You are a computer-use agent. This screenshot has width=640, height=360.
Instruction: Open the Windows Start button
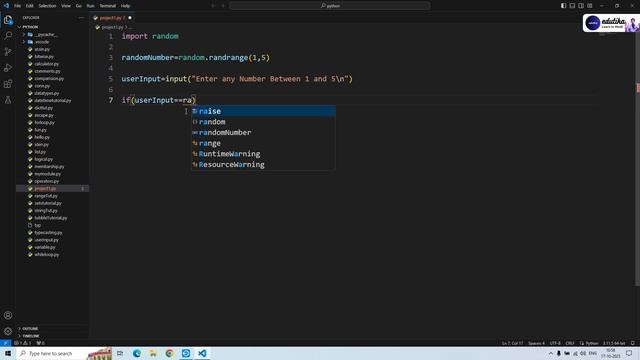pyautogui.click(x=8, y=353)
